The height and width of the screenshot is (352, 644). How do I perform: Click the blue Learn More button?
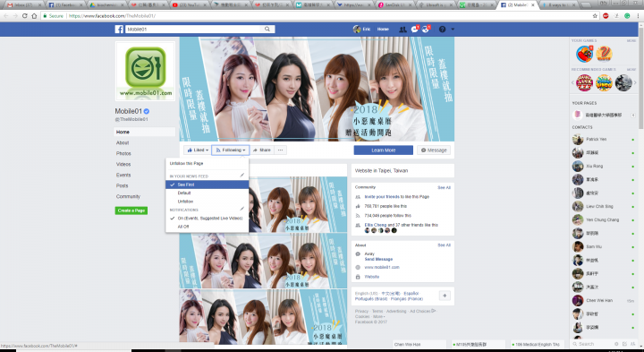(x=383, y=150)
